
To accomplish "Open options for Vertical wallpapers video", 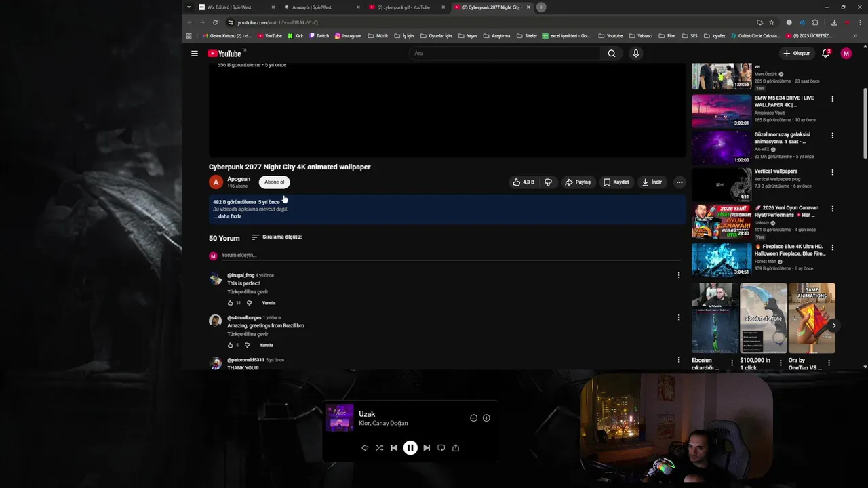I will pyautogui.click(x=833, y=172).
